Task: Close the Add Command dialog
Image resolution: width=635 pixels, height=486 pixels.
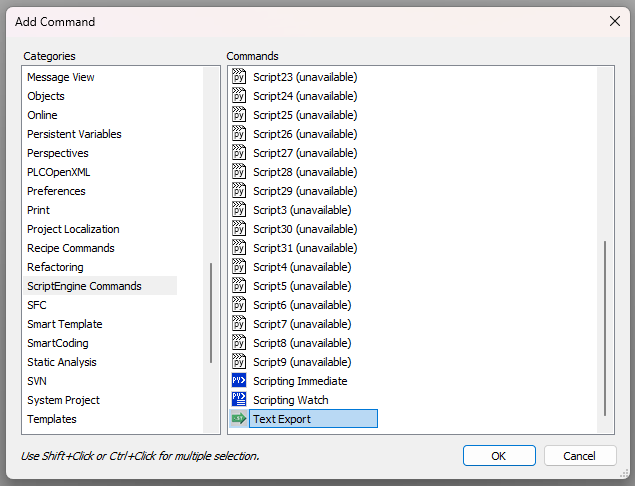Action: point(614,21)
